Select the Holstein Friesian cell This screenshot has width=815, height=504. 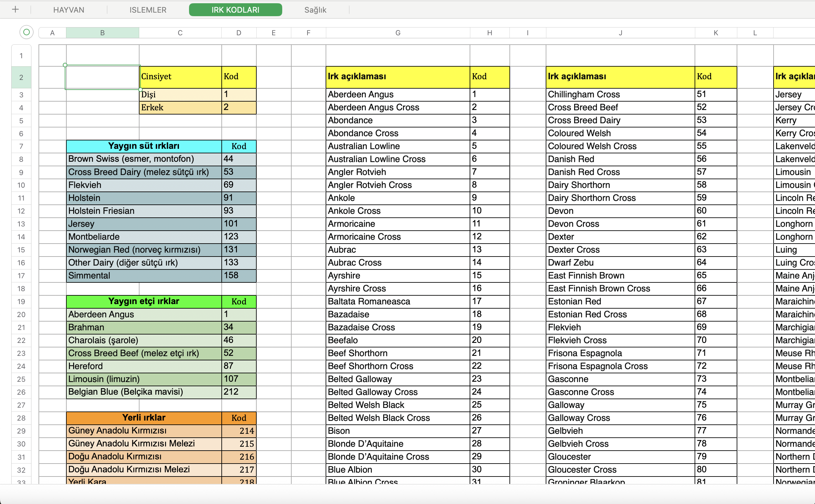[144, 211]
